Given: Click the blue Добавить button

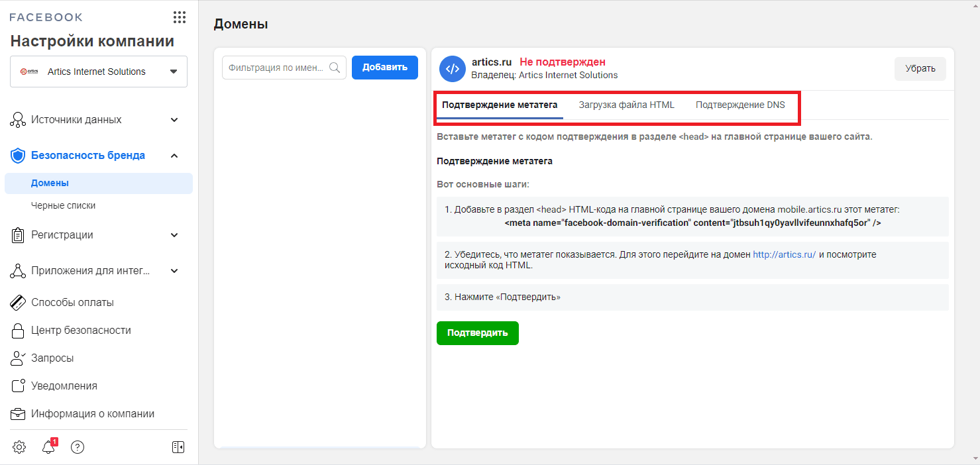Looking at the screenshot, I should tap(385, 68).
